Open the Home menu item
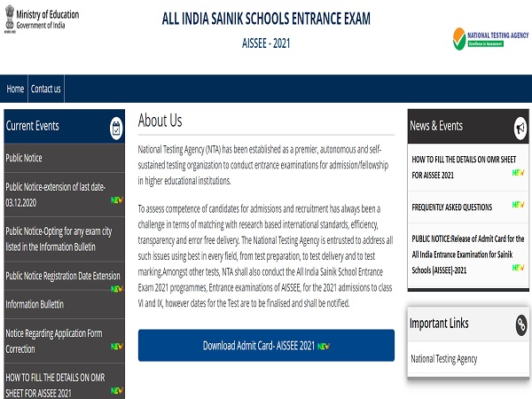532x399 pixels. (x=15, y=89)
